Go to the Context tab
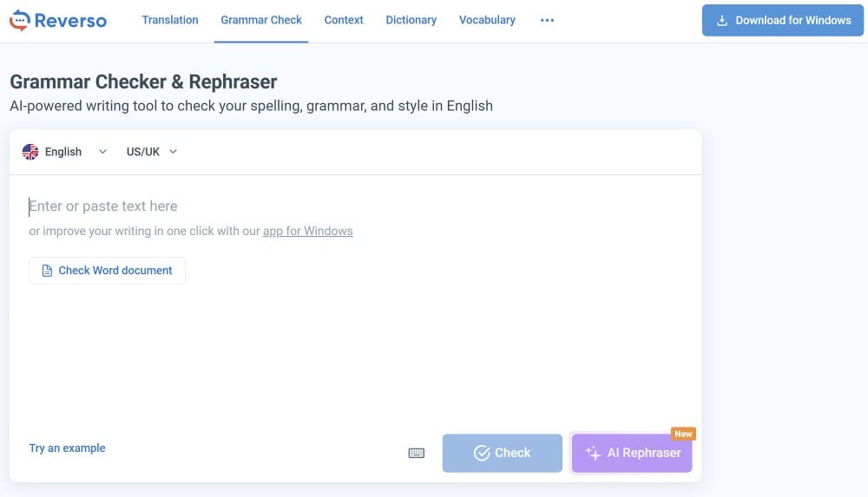This screenshot has height=497, width=868. tap(344, 20)
